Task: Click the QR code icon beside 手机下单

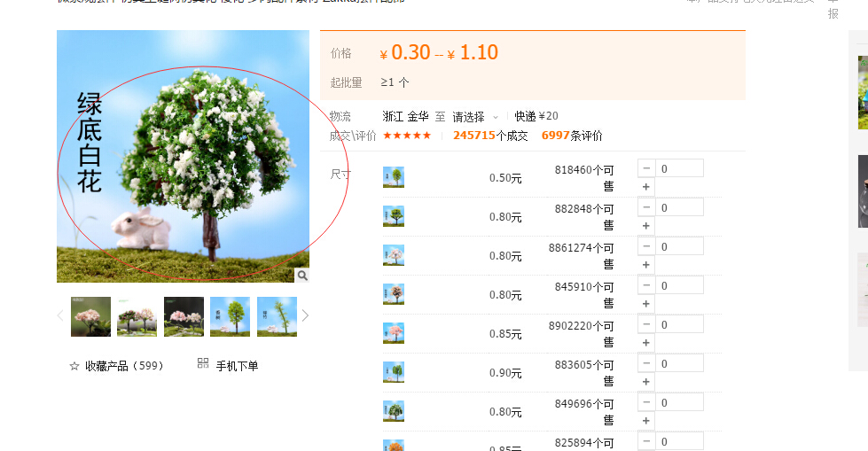Action: point(203,363)
